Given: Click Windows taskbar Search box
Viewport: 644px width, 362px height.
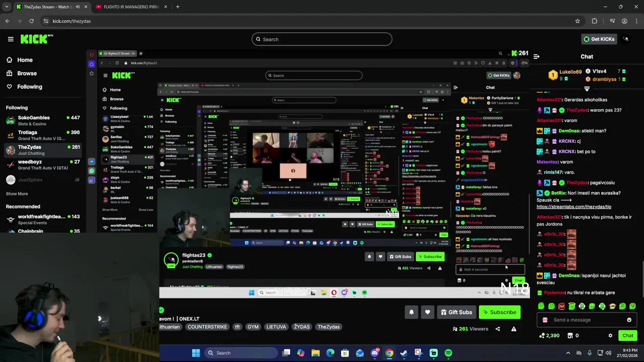Looking at the screenshot, I should [240, 353].
